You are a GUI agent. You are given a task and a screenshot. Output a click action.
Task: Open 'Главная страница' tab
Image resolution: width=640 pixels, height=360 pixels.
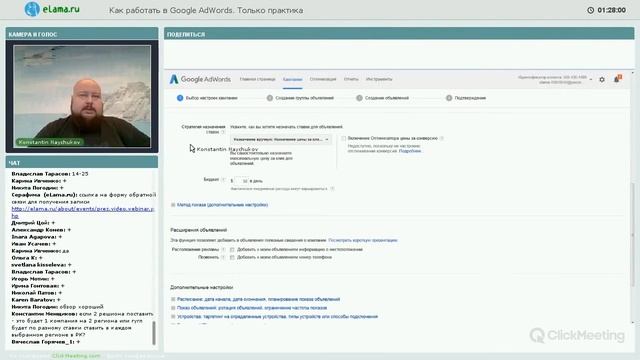point(258,79)
